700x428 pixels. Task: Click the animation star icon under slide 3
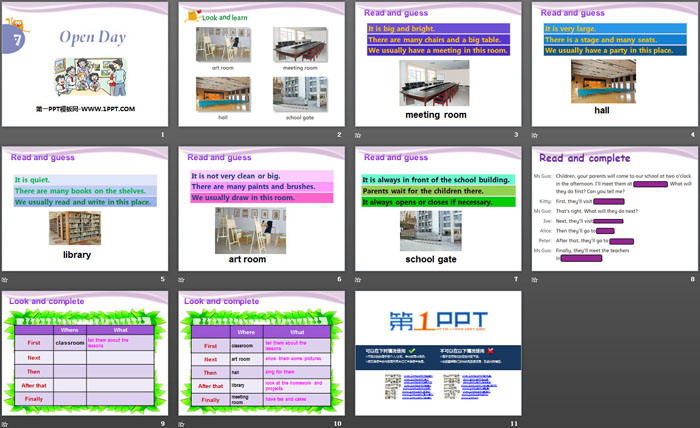[358, 135]
